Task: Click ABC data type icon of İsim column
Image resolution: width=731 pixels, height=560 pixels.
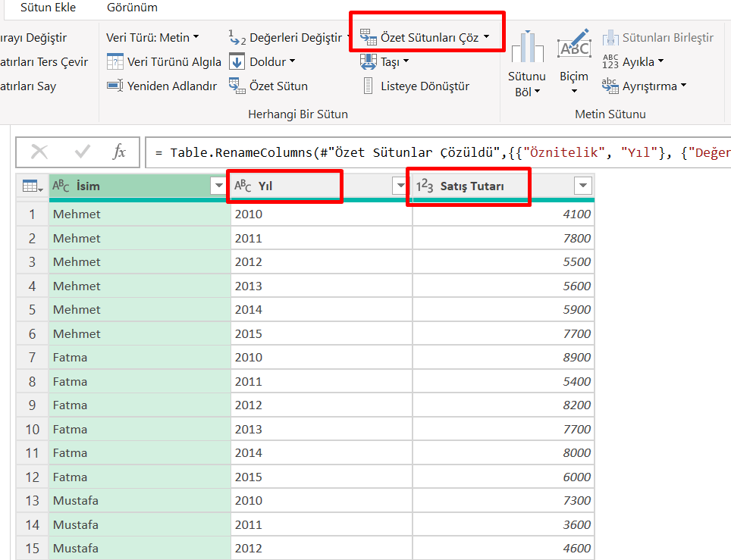Action: click(61, 186)
